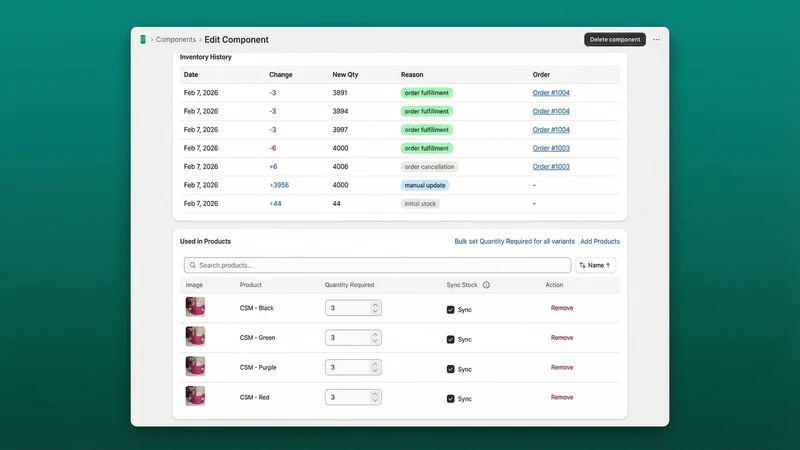Open CSM - Green product thumbnail
Image resolution: width=800 pixels, height=450 pixels.
195,337
